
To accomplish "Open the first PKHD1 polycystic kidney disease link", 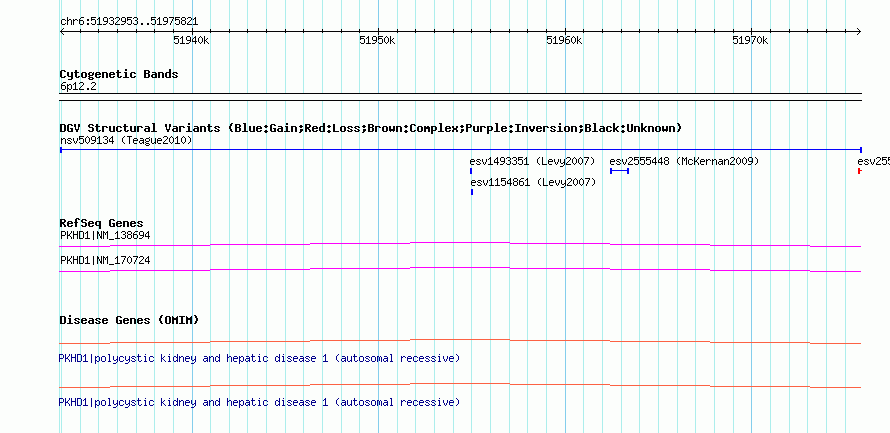I will [259, 359].
